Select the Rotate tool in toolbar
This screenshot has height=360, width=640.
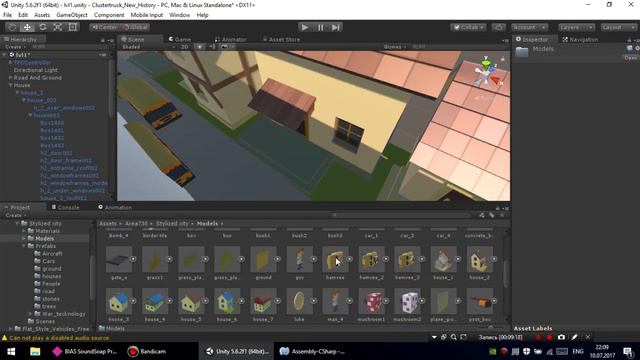42,27
